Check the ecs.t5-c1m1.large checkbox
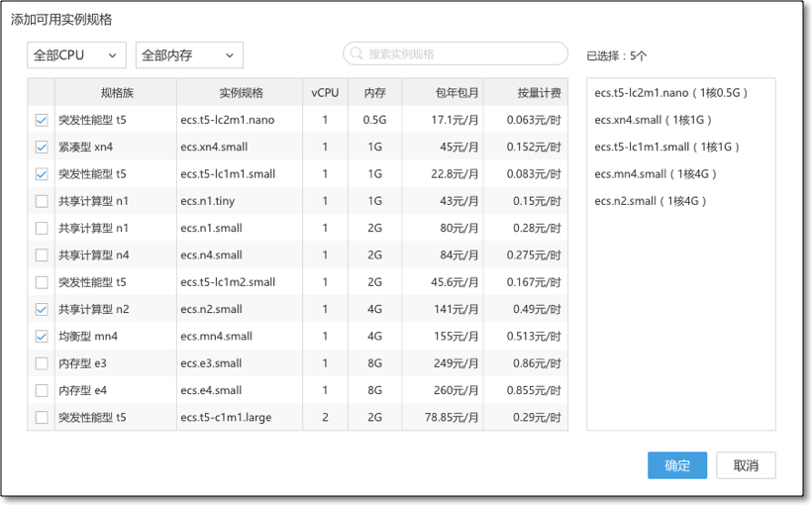 [x=42, y=418]
